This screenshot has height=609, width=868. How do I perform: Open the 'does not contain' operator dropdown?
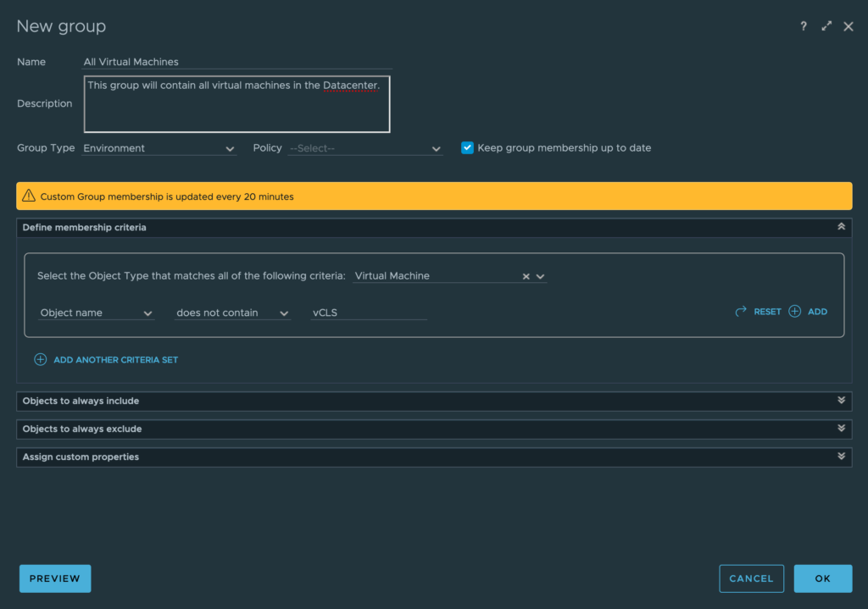(x=232, y=313)
